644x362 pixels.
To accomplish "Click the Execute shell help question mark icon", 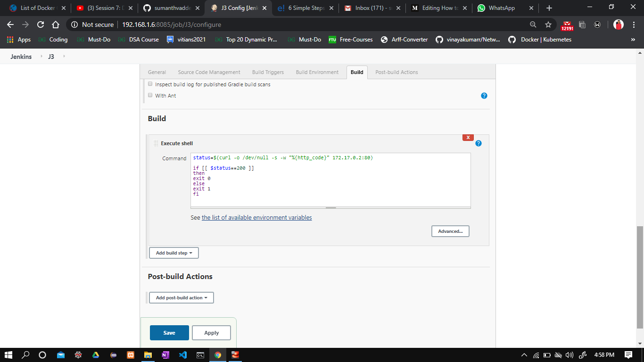I will point(479,143).
